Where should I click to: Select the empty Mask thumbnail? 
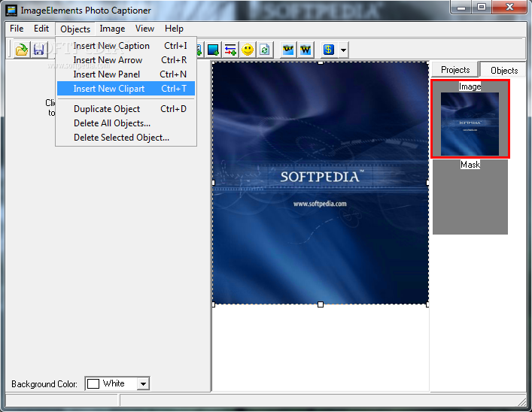click(x=470, y=197)
